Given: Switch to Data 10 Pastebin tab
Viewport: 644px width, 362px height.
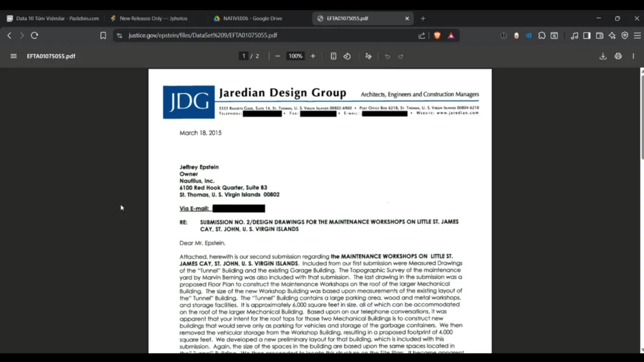Looking at the screenshot, I should click(52, 18).
